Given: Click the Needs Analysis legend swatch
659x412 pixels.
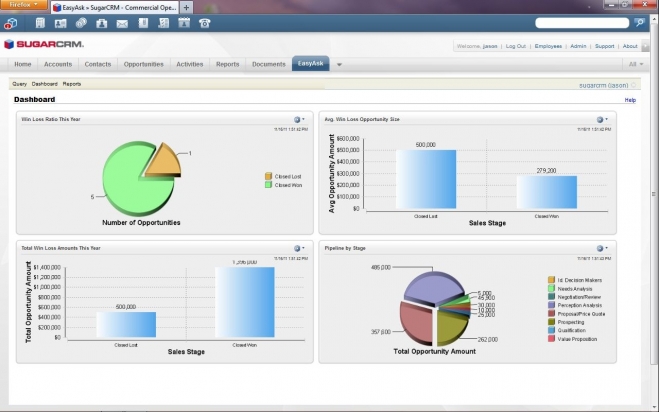Looking at the screenshot, I should pyautogui.click(x=551, y=288).
